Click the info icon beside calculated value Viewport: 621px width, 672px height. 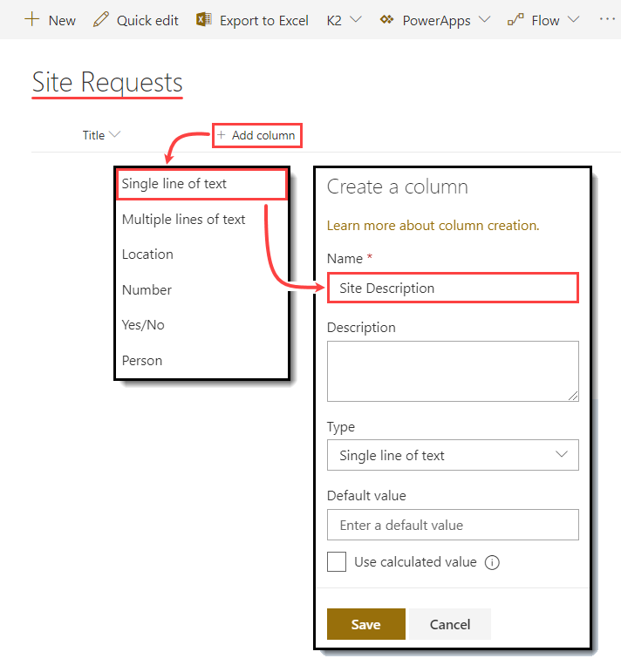(492, 562)
